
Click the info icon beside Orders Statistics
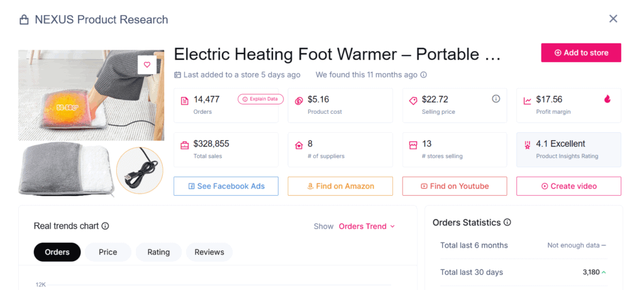point(508,222)
